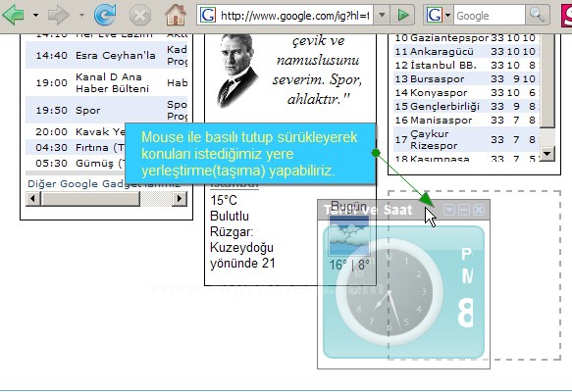This screenshot has height=392, width=572.
Task: Select Kanal D Ana Haber Bülteni row
Action: coord(106,82)
